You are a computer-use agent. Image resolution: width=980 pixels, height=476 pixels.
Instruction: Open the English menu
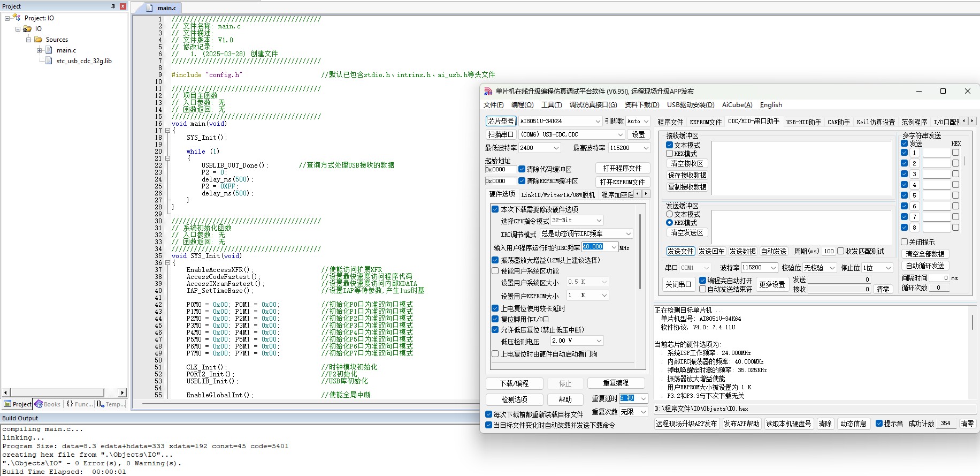(771, 105)
